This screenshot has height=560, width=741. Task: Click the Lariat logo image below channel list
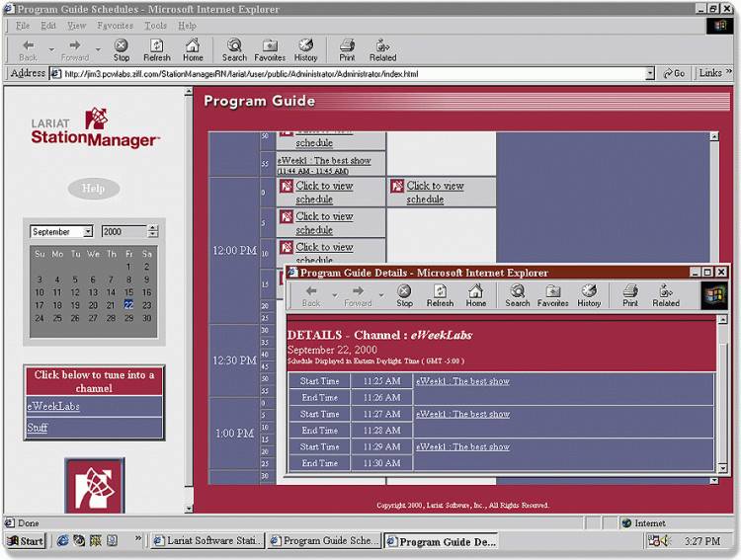tap(95, 485)
